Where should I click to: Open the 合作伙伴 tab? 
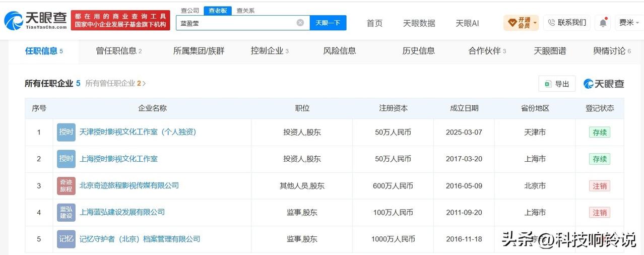487,51
